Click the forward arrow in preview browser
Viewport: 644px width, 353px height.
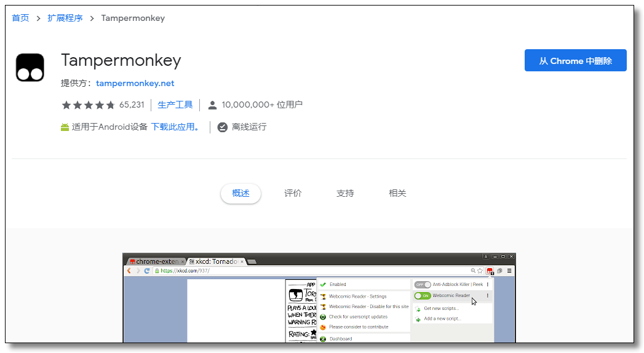(138, 271)
